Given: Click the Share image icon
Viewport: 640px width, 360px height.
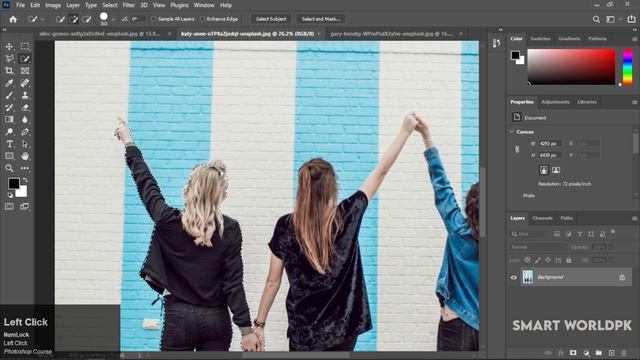Looking at the screenshot, I should pyautogui.click(x=631, y=19).
